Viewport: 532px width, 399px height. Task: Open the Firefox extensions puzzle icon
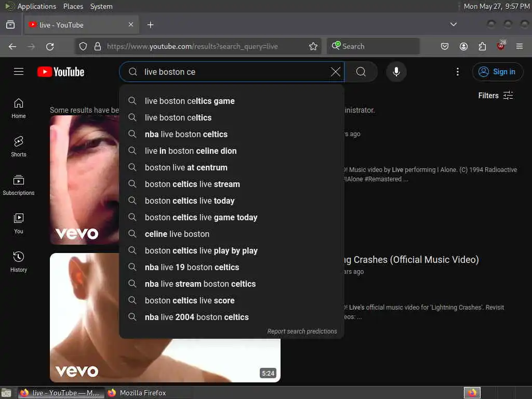[482, 46]
